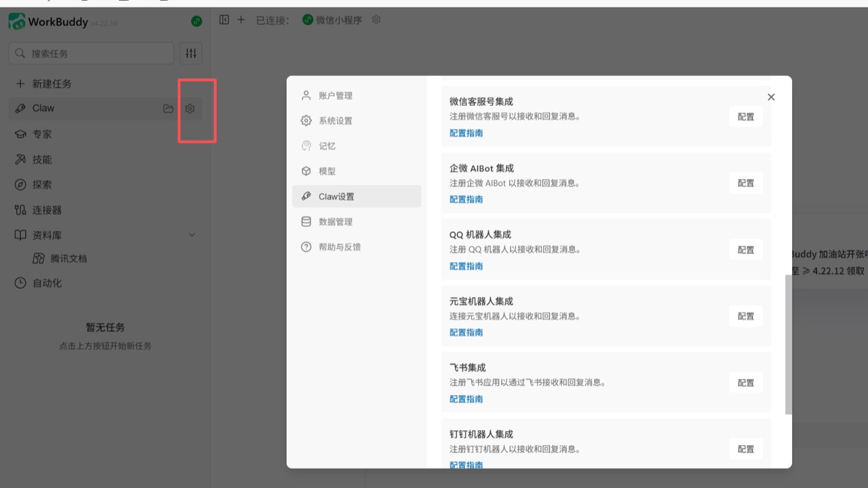Open 配置指南 link under 元宝机器人集成
The width and height of the screenshot is (868, 488).
467,332
